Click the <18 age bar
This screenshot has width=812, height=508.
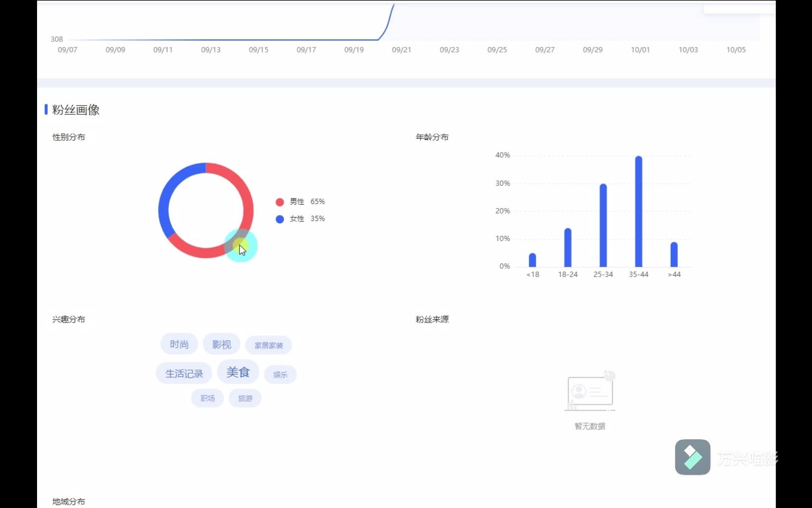(532, 260)
